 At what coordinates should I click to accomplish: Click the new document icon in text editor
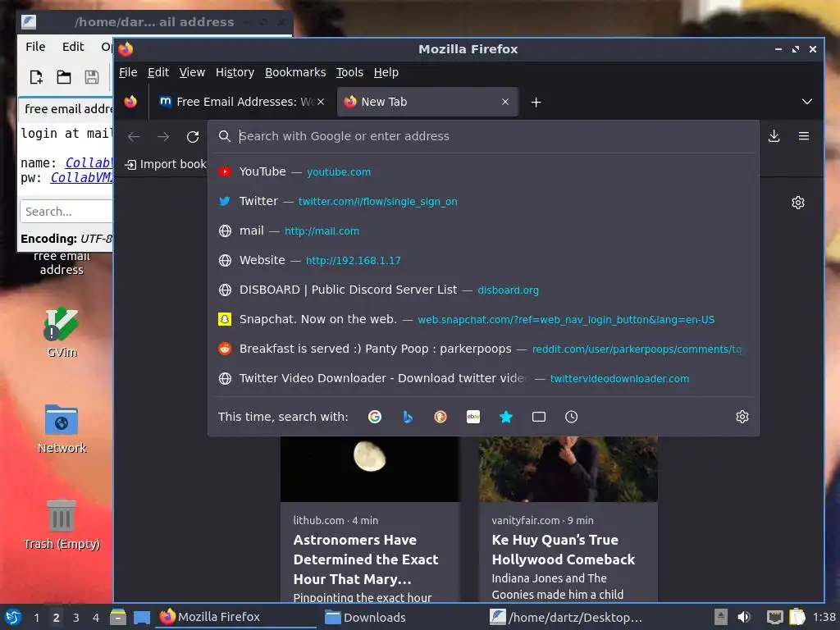pos(36,77)
